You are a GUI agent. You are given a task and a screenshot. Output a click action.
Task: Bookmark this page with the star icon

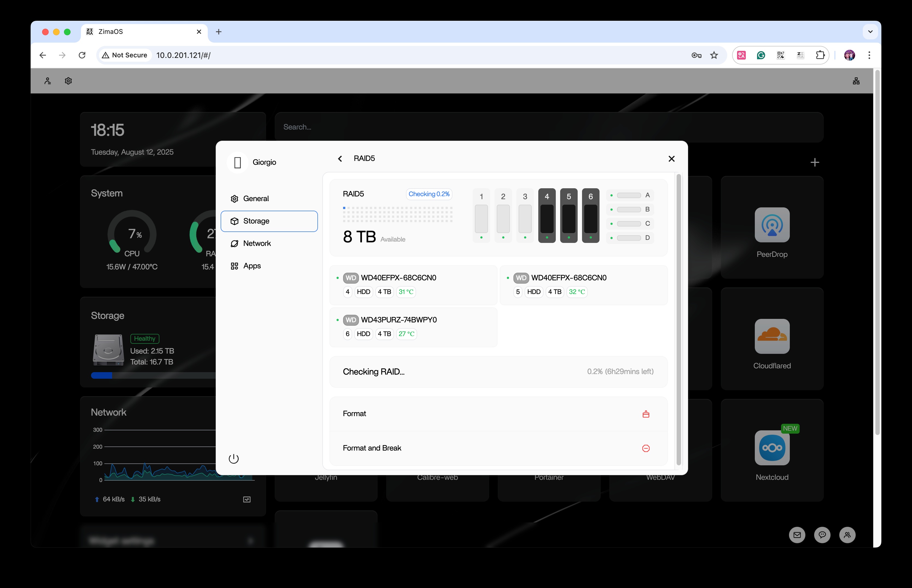714,55
